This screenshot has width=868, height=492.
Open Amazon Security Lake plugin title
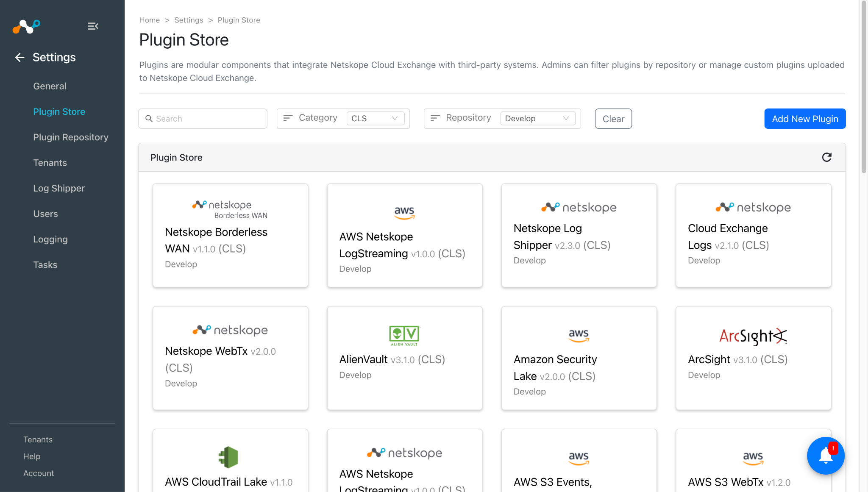click(555, 368)
